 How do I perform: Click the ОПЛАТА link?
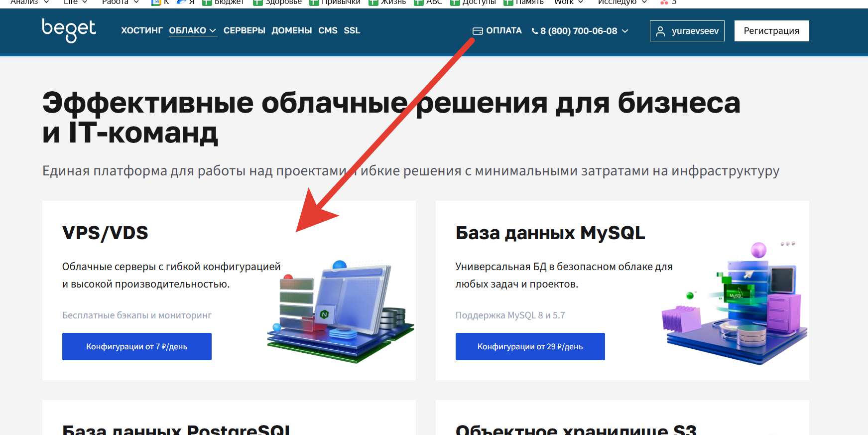click(503, 30)
